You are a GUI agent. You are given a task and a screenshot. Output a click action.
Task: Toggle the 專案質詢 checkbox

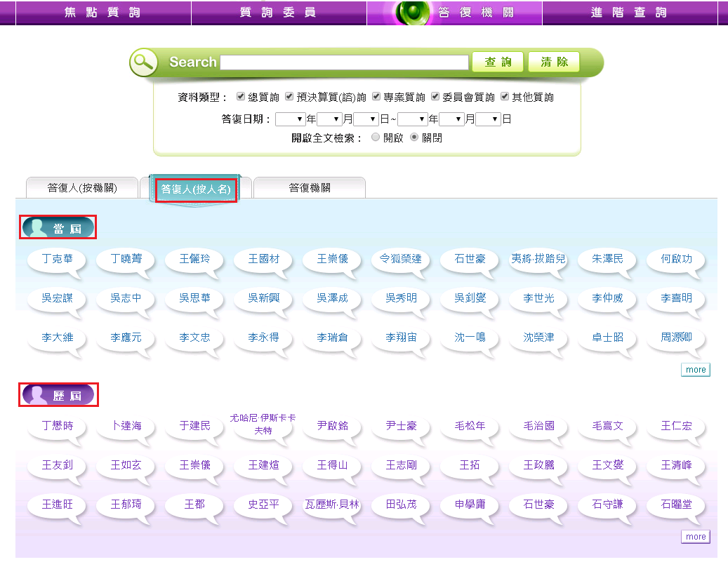tap(376, 97)
